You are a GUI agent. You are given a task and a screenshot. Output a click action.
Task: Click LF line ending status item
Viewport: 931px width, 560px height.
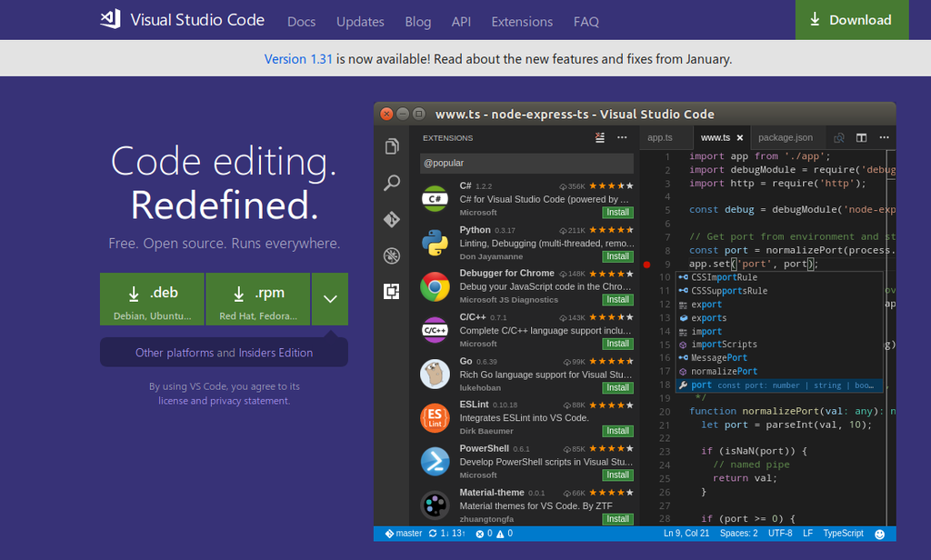[x=807, y=534]
